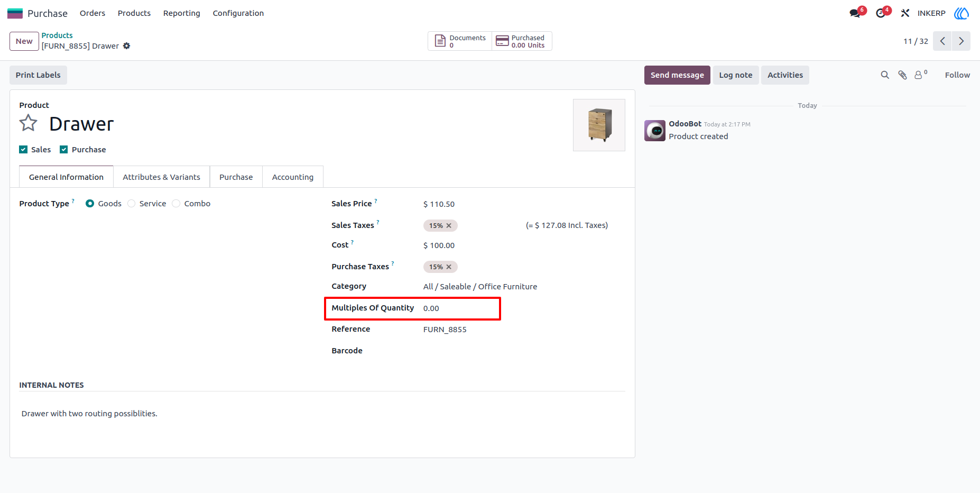Search chatter messages with magnifier icon
The width and height of the screenshot is (980, 493).
click(885, 75)
